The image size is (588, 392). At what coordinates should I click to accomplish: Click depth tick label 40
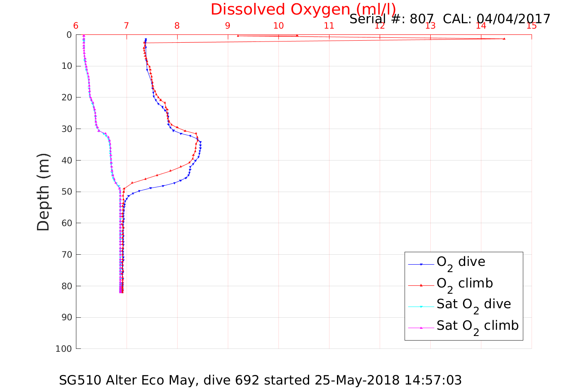(66, 161)
